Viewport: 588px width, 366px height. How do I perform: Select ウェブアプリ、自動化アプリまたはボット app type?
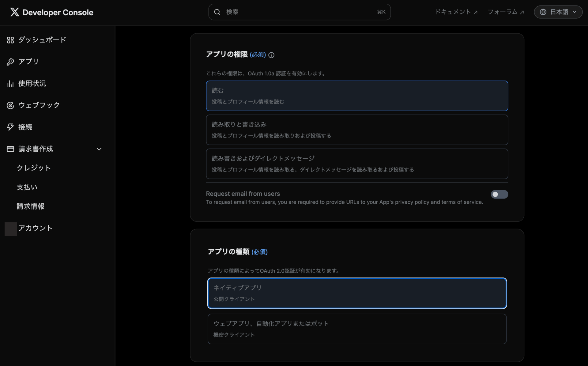(356, 329)
